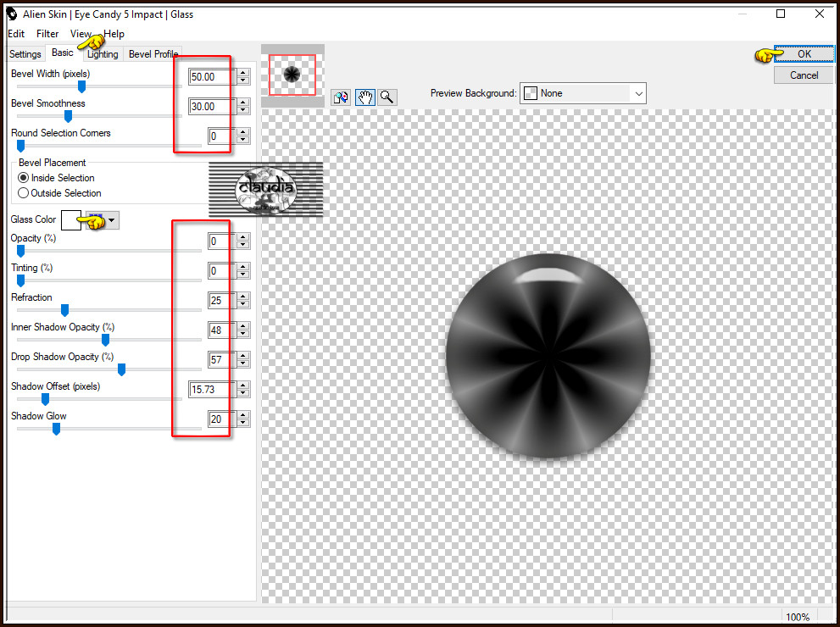
Task: Click the navigator preview thumbnail
Action: pos(292,75)
